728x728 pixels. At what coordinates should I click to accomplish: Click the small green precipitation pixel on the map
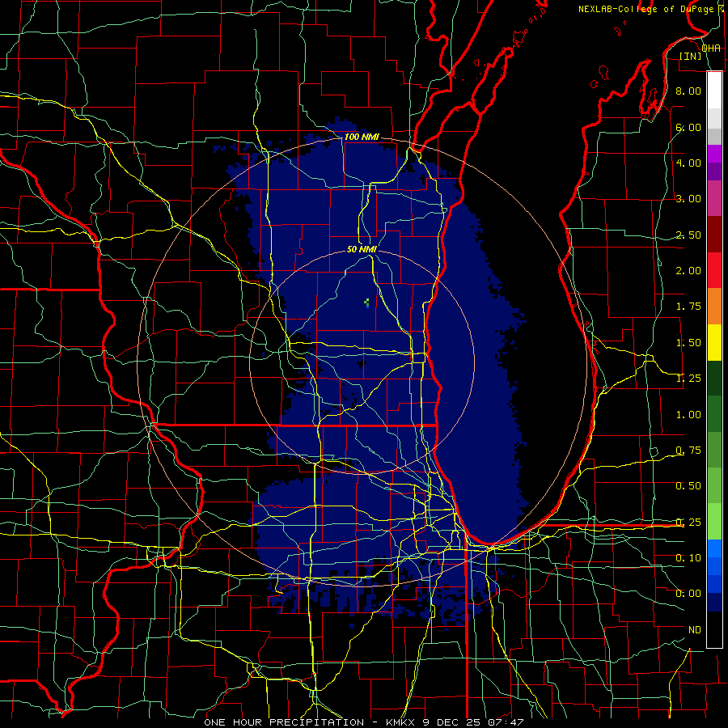point(366,303)
